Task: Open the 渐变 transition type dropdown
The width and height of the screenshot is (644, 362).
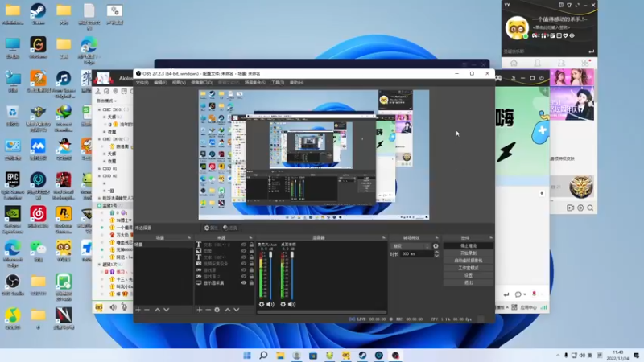Action: pyautogui.click(x=411, y=246)
